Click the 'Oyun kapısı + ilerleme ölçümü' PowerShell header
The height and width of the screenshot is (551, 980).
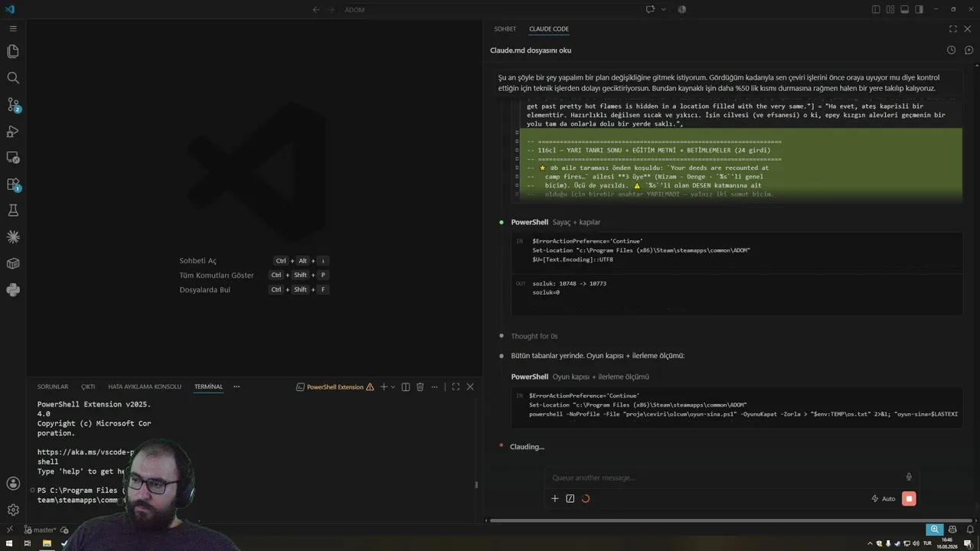580,377
